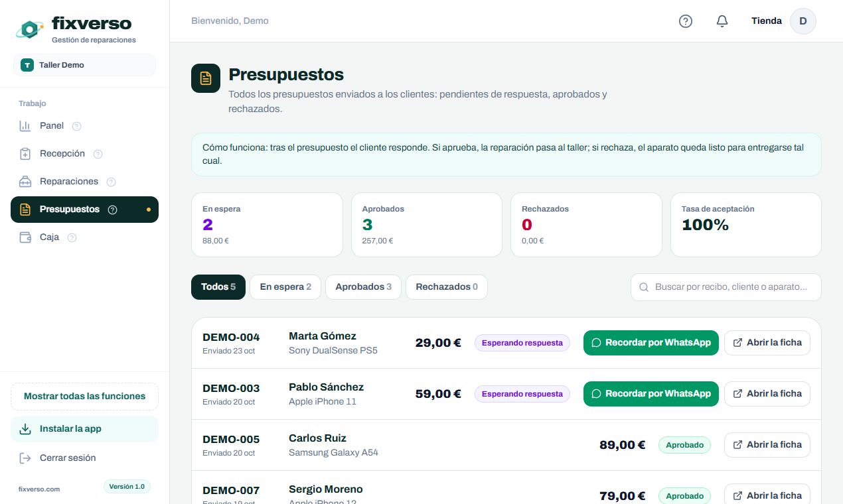Click Instalar la app button
This screenshot has width=843, height=504.
pyautogui.click(x=84, y=429)
